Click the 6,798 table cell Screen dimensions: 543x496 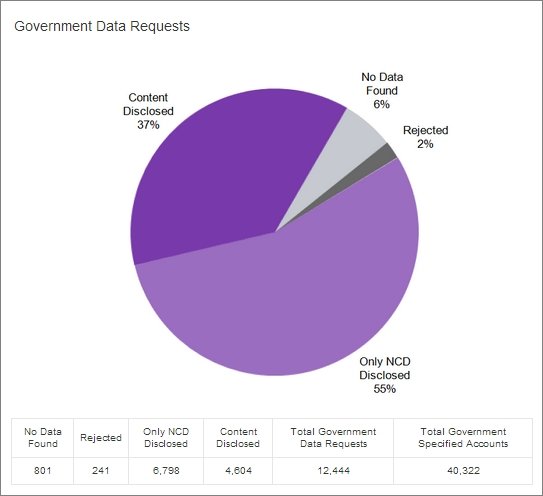(166, 471)
